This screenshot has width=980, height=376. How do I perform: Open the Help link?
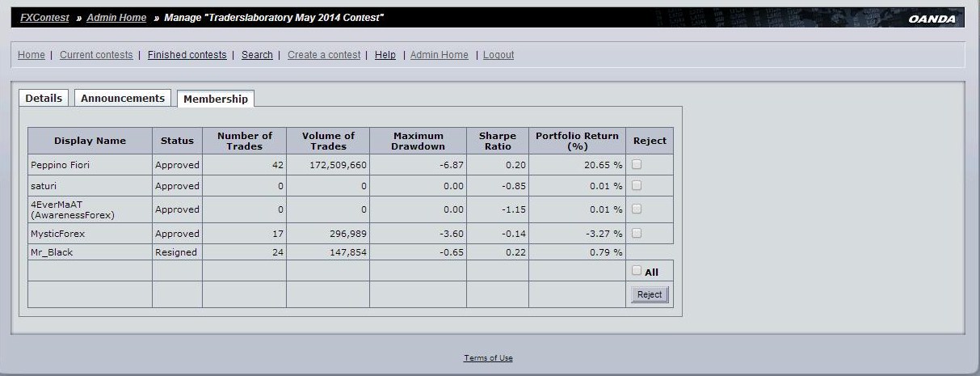385,55
